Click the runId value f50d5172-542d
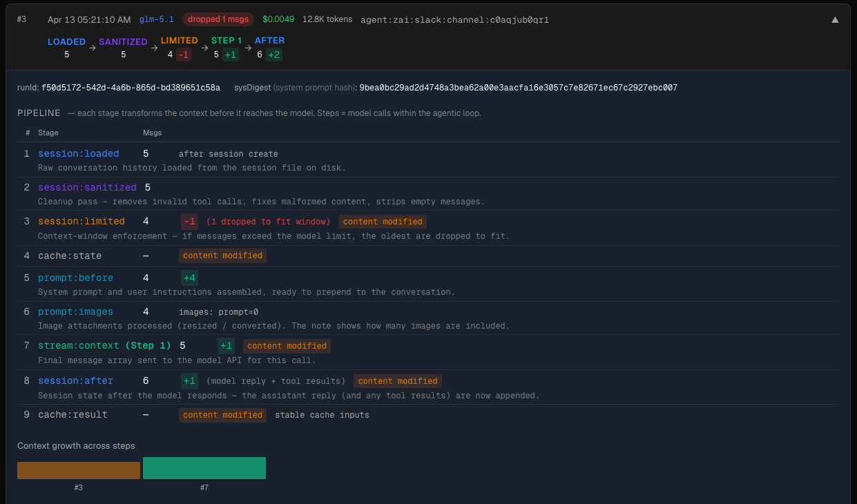The image size is (857, 504). coord(131,88)
